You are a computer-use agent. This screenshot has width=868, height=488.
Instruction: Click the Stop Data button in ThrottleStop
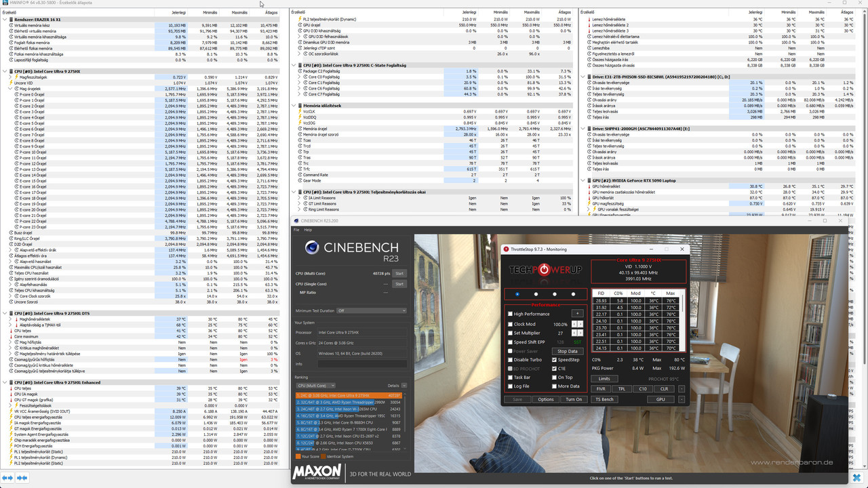pos(568,351)
